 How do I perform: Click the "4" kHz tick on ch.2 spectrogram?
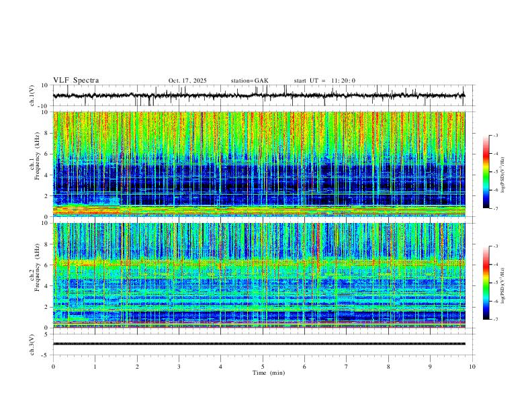[47, 286]
